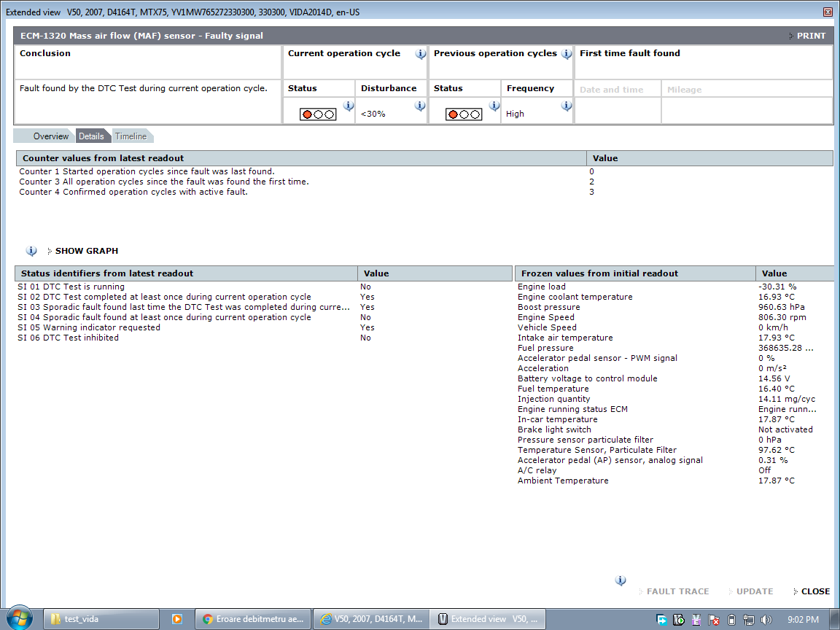Click info icon beside previous cycles Status indicator

494,106
